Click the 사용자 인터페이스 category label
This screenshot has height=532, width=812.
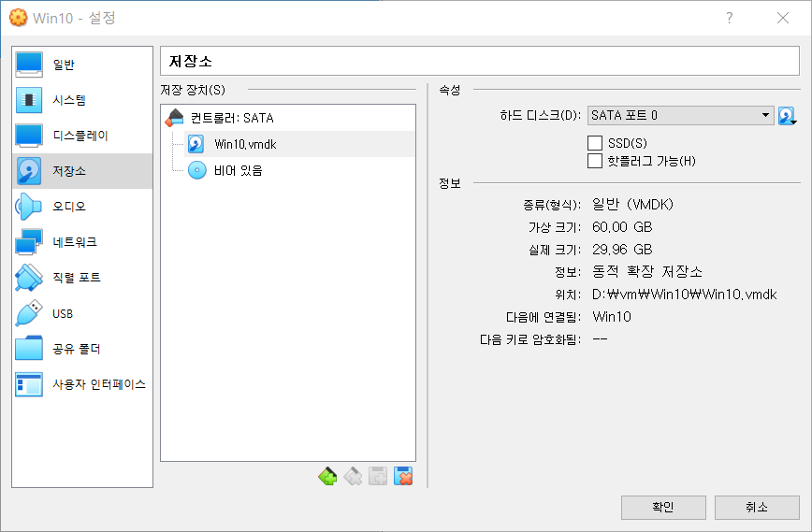coord(99,384)
